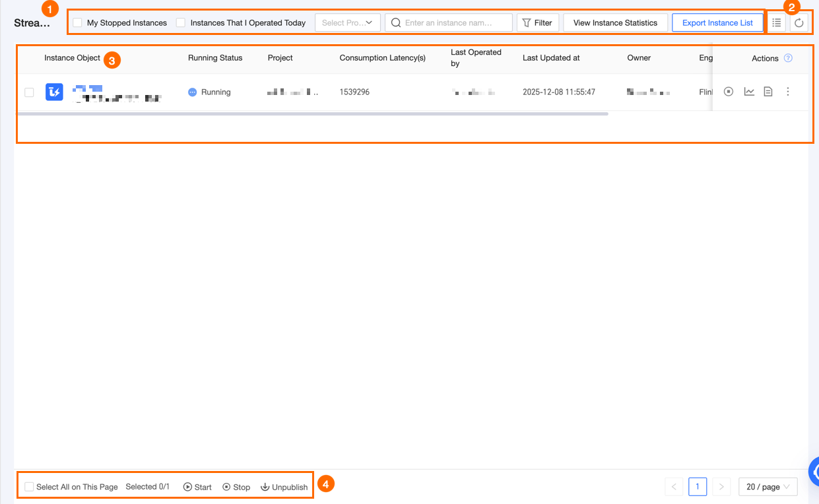Viewport: 819px width, 504px height.
Task: Go to next page arrow
Action: tap(721, 487)
